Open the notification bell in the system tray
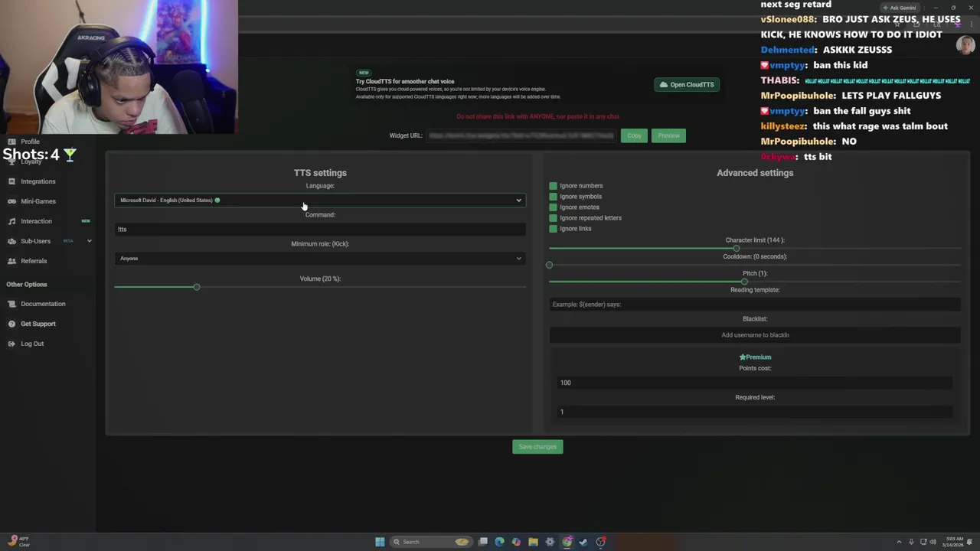Viewport: 980px width, 551px height. (x=970, y=542)
